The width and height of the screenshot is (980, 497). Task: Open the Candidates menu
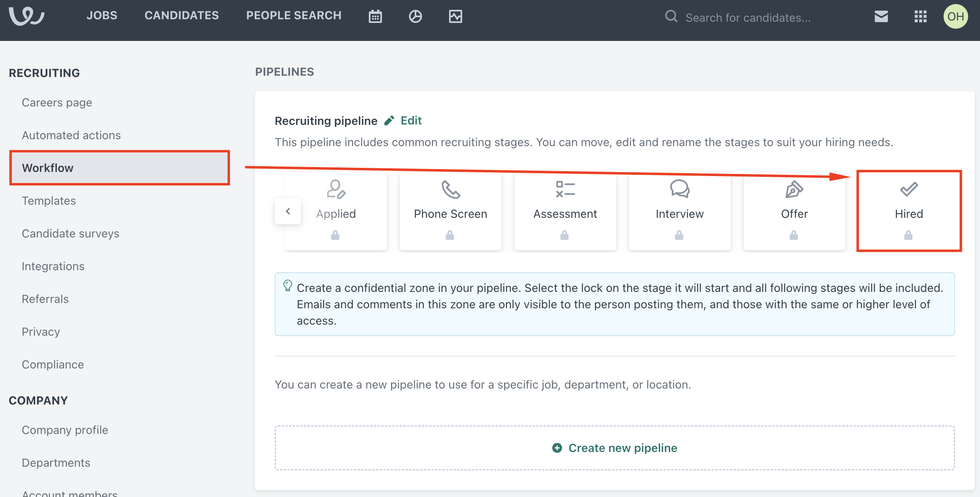(182, 16)
